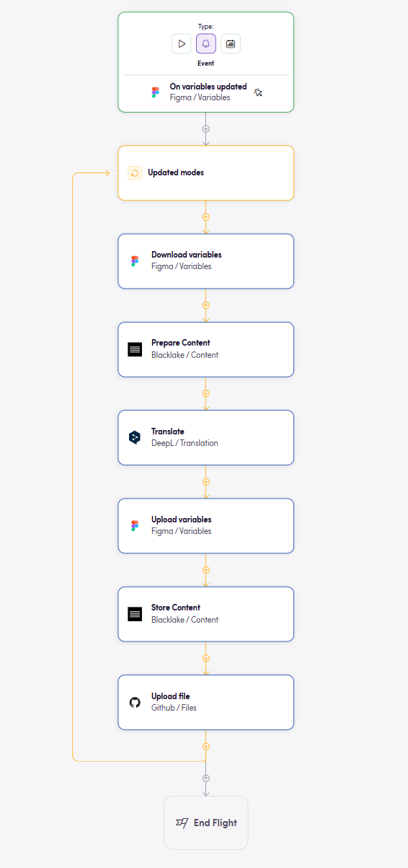Add step below the event trigger card

click(206, 129)
